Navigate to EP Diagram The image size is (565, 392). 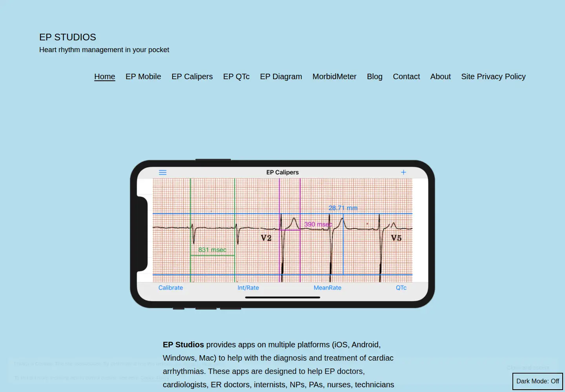pyautogui.click(x=281, y=76)
